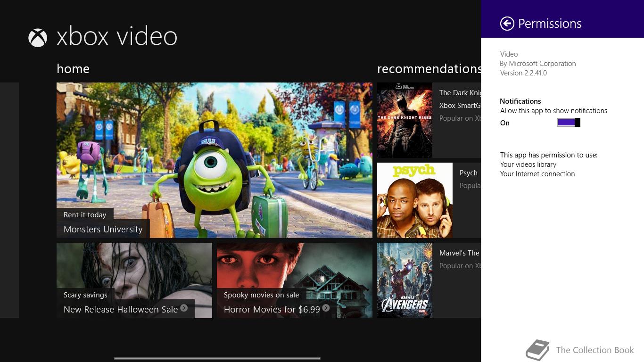Open the arrow next to New Release Halloween Sale
644x362 pixels.
[184, 308]
